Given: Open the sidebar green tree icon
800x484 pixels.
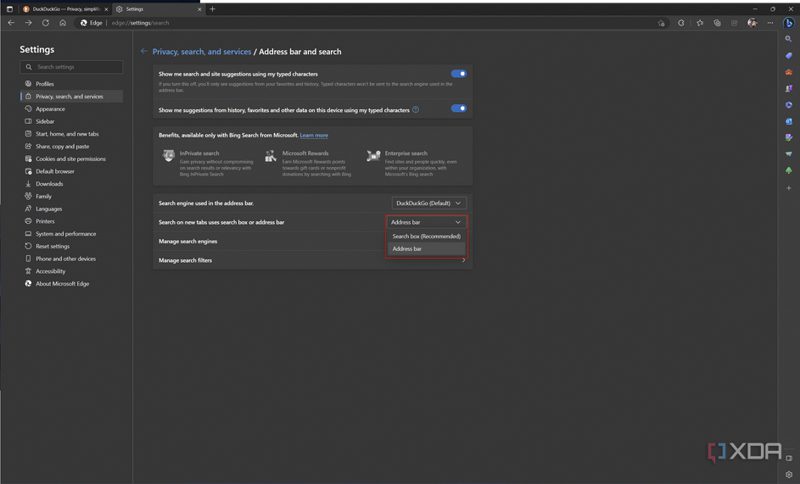Looking at the screenshot, I should click(x=788, y=170).
